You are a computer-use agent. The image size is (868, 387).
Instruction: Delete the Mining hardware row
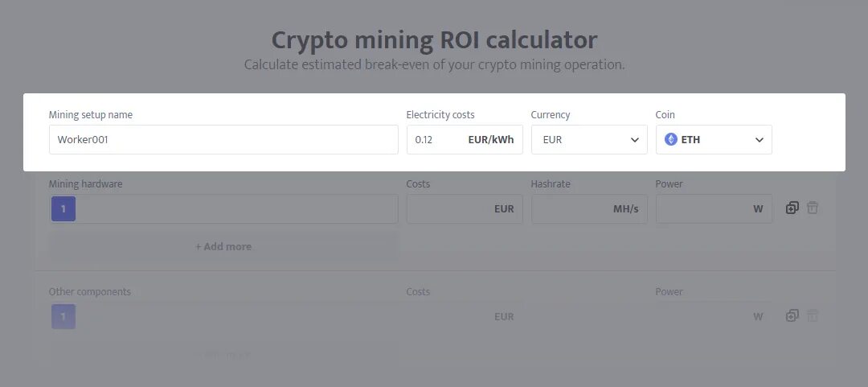(x=813, y=208)
